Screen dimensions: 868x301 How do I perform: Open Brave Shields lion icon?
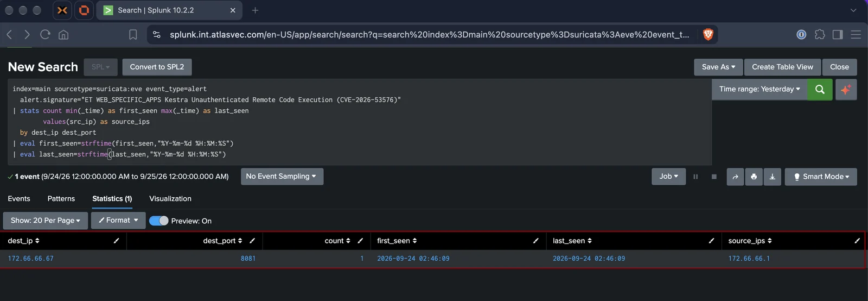tap(708, 35)
